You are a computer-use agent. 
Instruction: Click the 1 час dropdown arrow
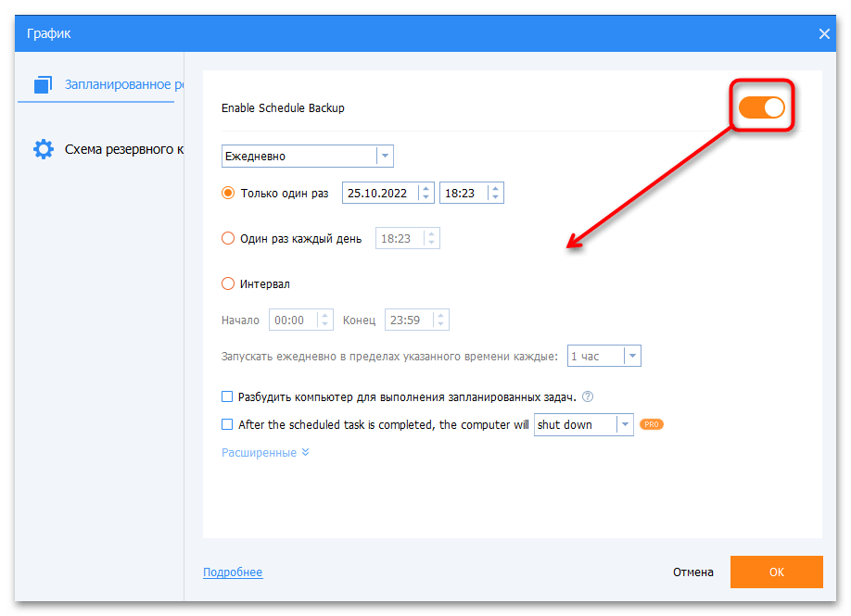(632, 357)
